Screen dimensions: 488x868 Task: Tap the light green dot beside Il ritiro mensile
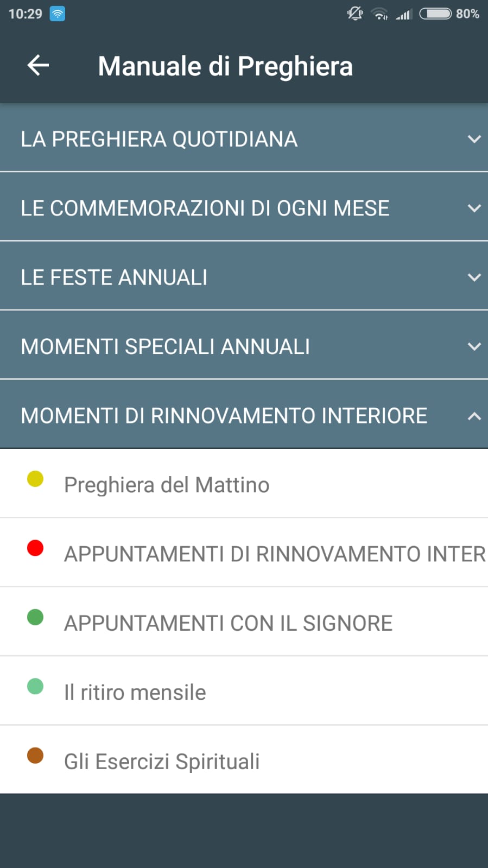pyautogui.click(x=35, y=686)
